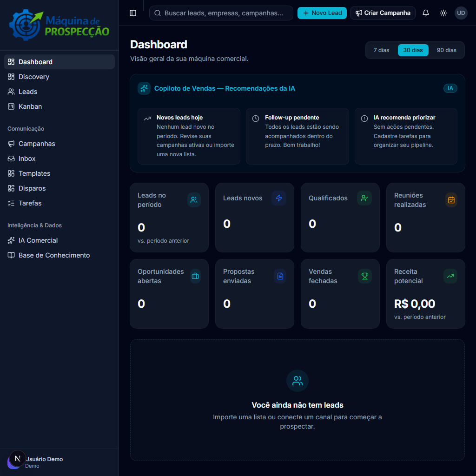Open the Kanban board

coord(59,106)
